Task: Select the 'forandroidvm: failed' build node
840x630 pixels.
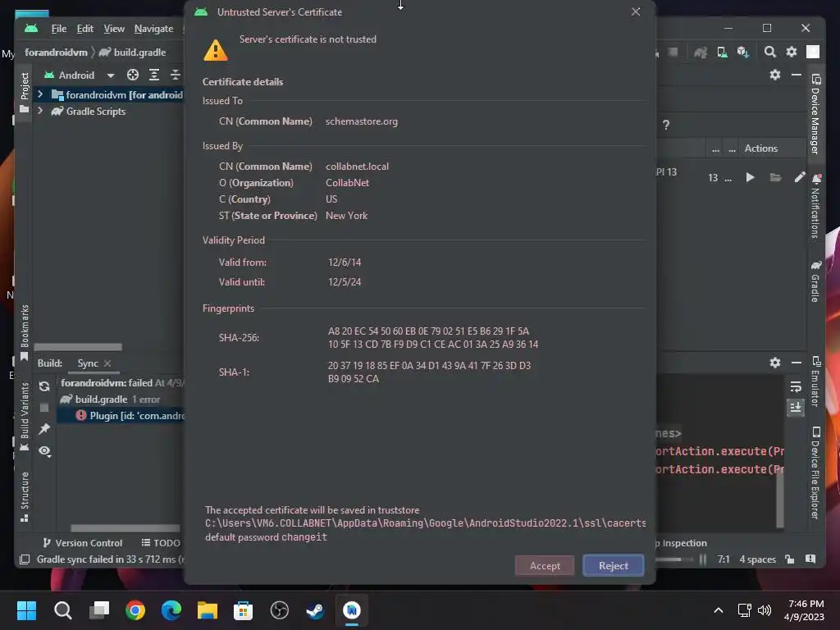Action: click(121, 383)
